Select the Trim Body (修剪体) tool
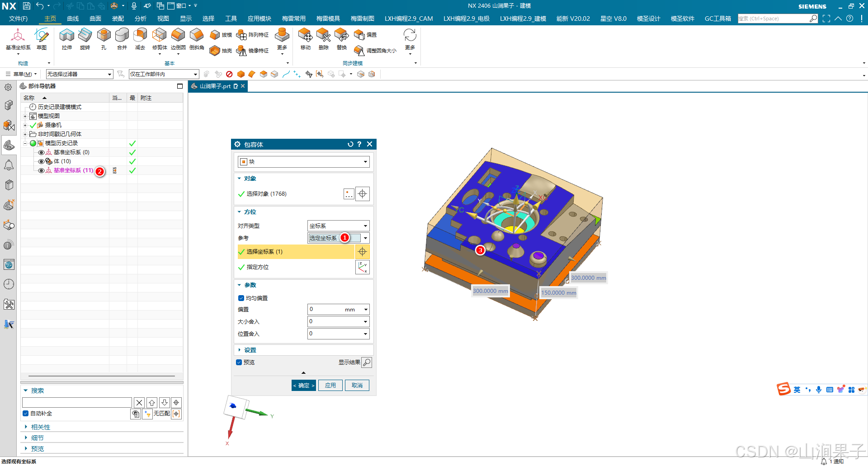This screenshot has width=868, height=466. coord(159,35)
